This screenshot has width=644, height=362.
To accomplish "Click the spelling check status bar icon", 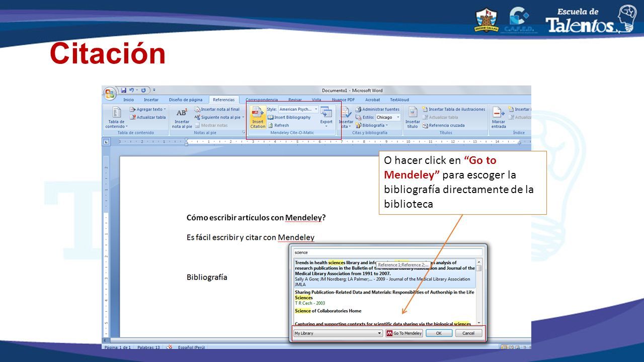I will coord(170,347).
